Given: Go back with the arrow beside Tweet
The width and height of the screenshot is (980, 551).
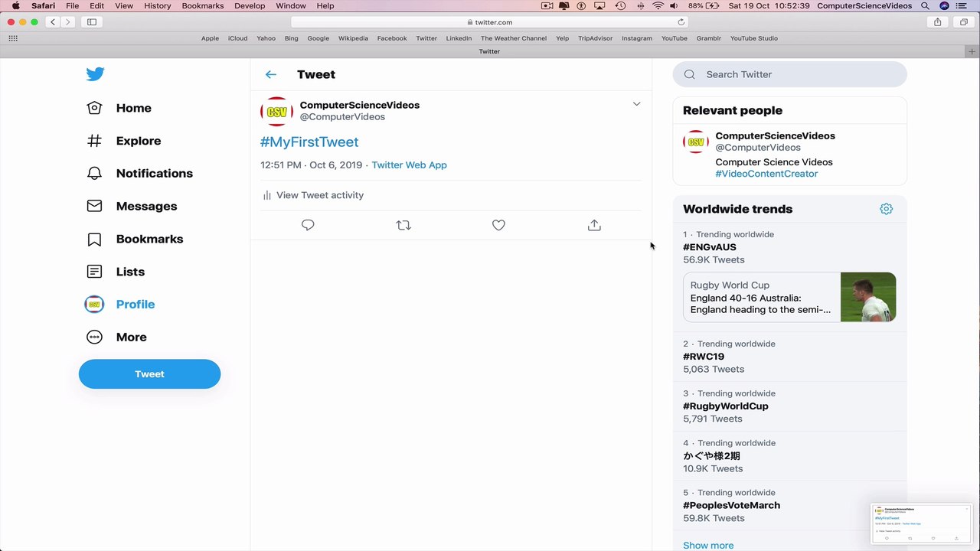Looking at the screenshot, I should [x=270, y=74].
